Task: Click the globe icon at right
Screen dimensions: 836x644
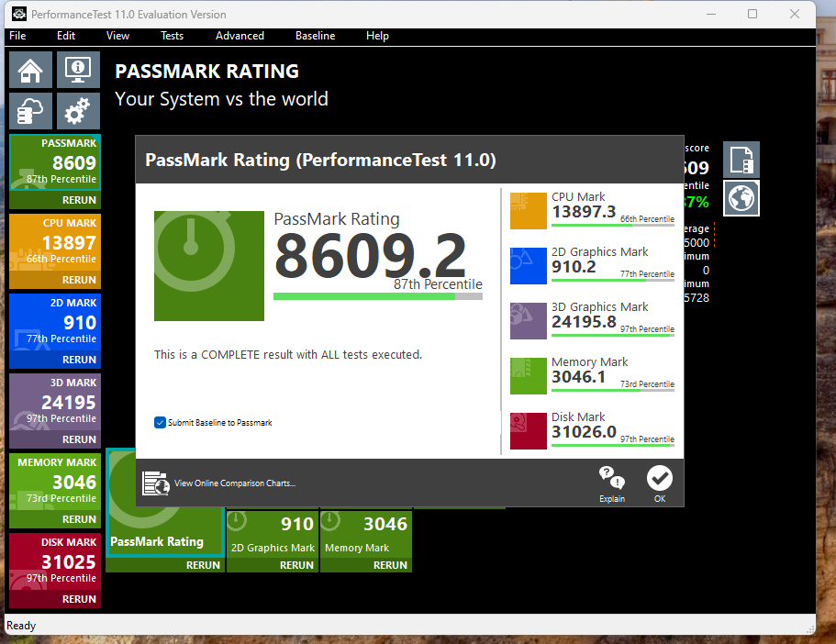Action: click(741, 199)
